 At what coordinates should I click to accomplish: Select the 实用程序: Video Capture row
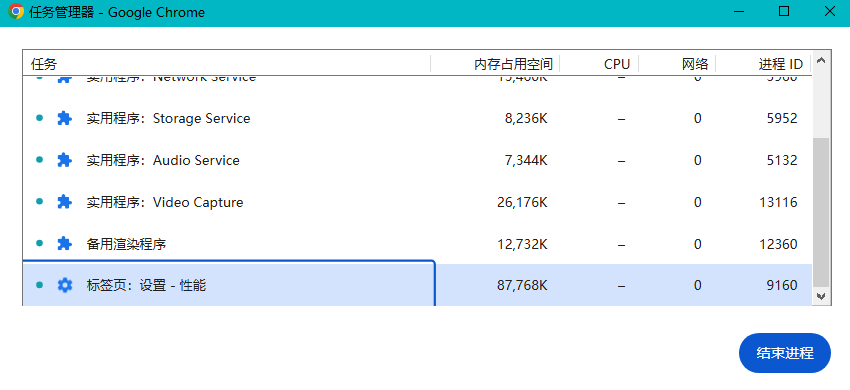pyautogui.click(x=417, y=202)
